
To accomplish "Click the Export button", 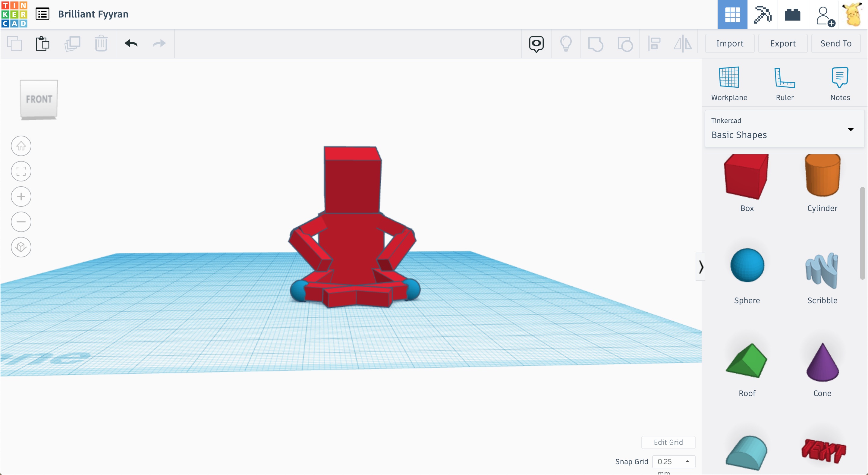I will [783, 43].
